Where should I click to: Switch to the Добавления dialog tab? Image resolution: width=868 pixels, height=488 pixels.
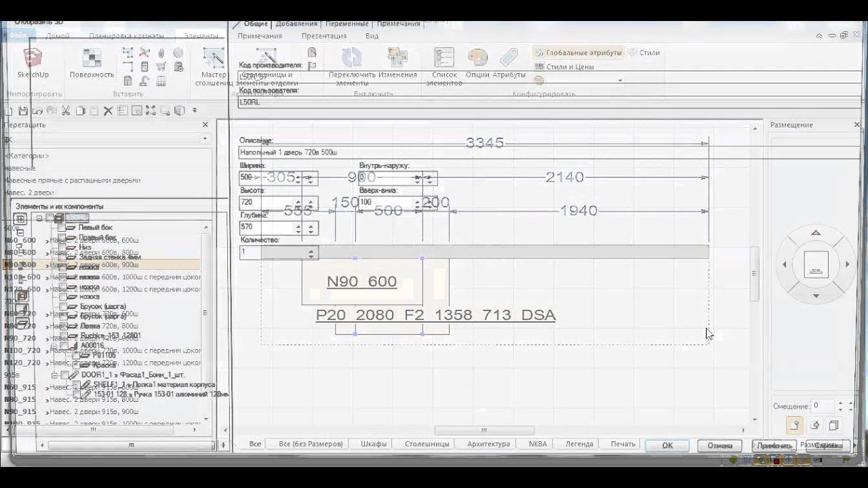point(297,24)
